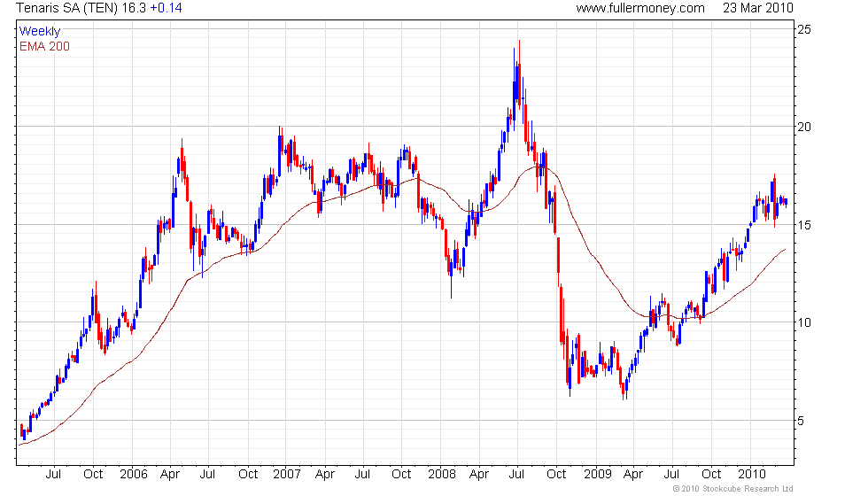This screenshot has width=868, height=496.
Task: Click the price change value +0.14
Action: coord(167,8)
